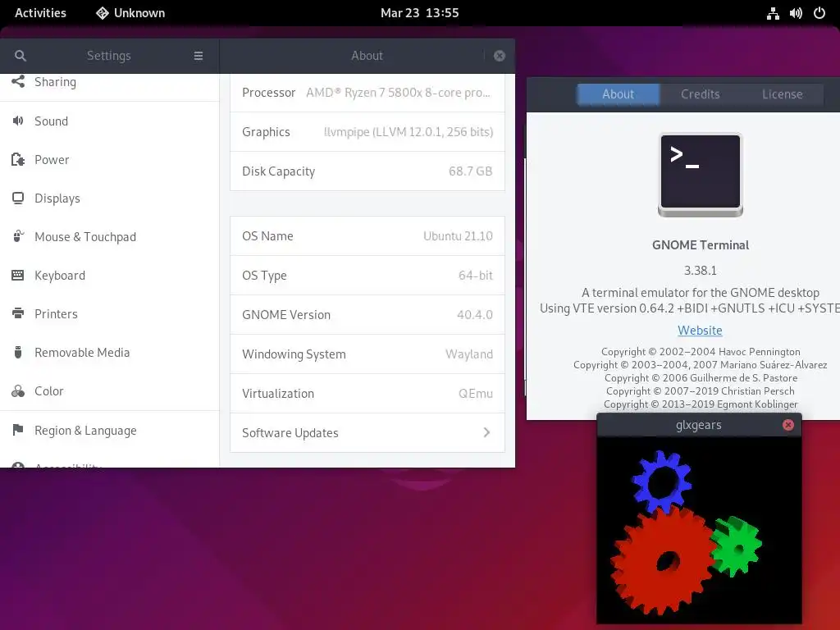Click the blue gear in glxgears
Screen dimensions: 840x630
click(662, 482)
